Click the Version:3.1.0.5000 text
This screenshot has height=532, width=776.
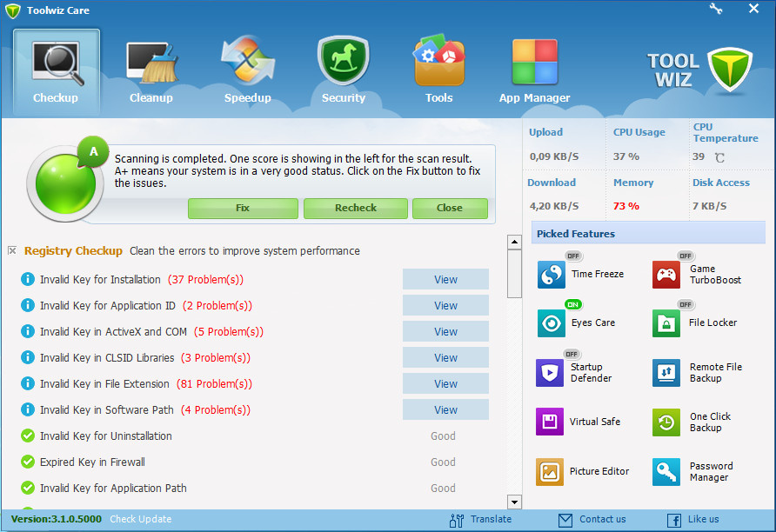57,519
